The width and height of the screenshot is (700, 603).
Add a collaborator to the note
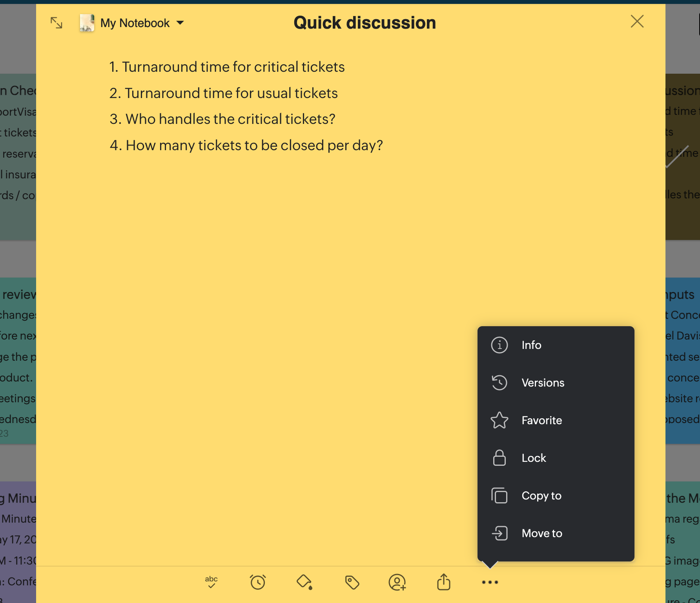(x=397, y=582)
